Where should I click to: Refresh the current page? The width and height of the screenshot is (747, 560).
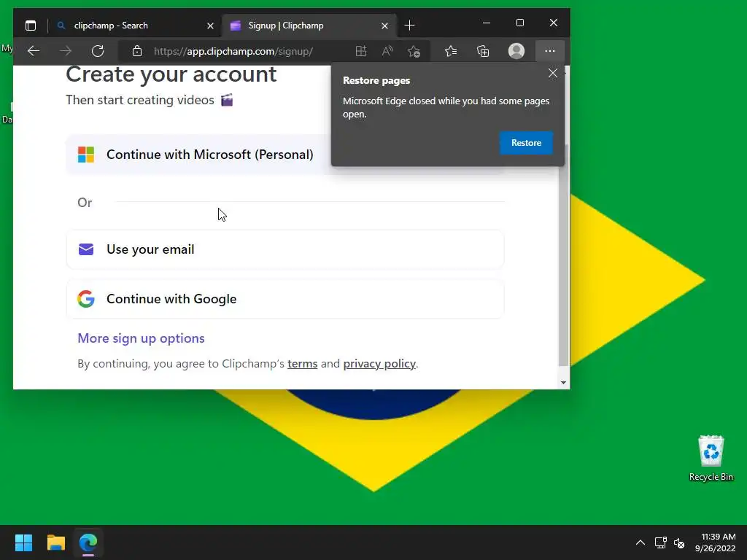pos(98,51)
